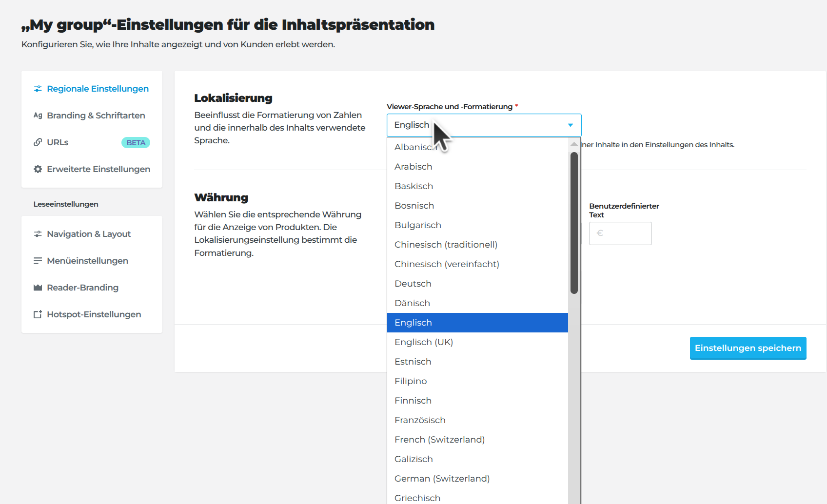This screenshot has height=504, width=827.
Task: Click the Navigation & Layout sliders icon
Action: point(38,234)
